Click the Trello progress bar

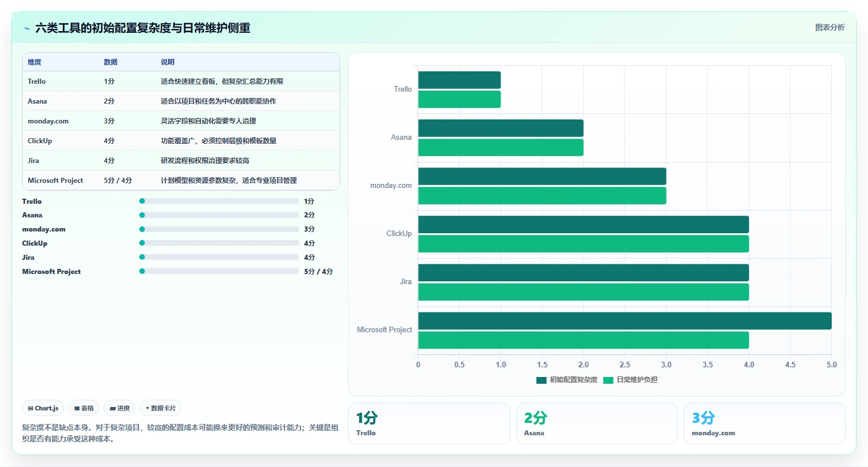tap(219, 201)
